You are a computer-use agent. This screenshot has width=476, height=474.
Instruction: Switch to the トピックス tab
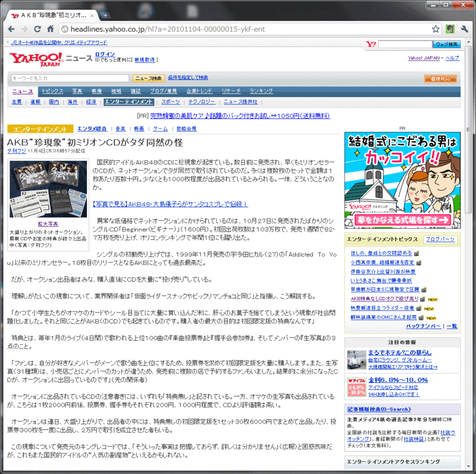tap(52, 91)
